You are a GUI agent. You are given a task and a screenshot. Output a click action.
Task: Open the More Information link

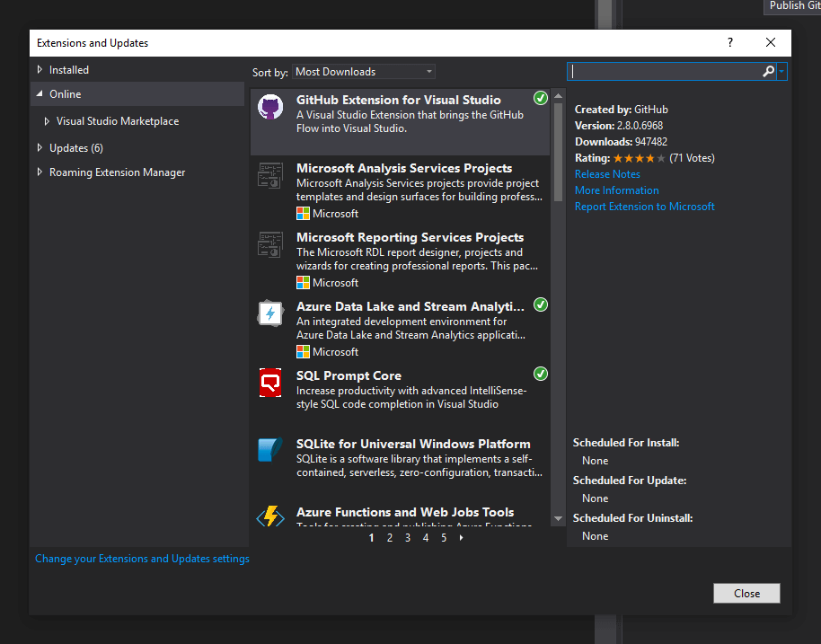tap(617, 190)
